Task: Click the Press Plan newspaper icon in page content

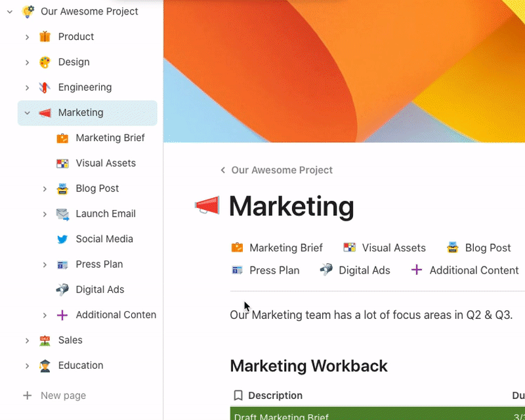Action: coord(237,270)
